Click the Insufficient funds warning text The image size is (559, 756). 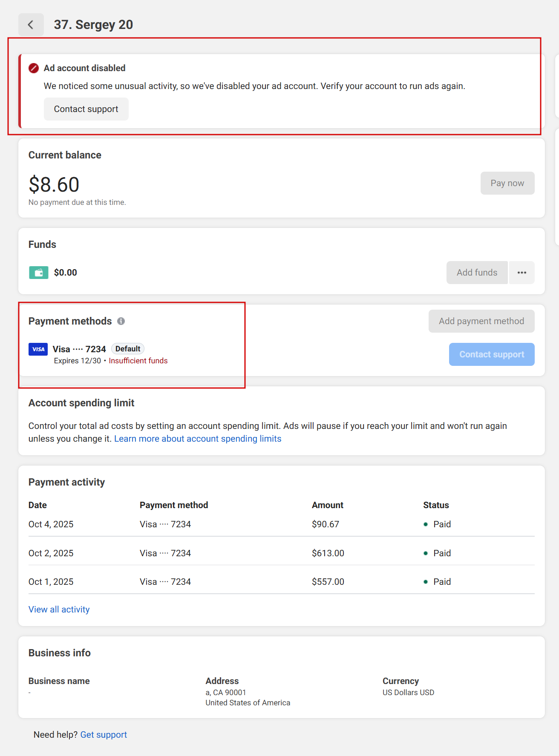coord(138,361)
